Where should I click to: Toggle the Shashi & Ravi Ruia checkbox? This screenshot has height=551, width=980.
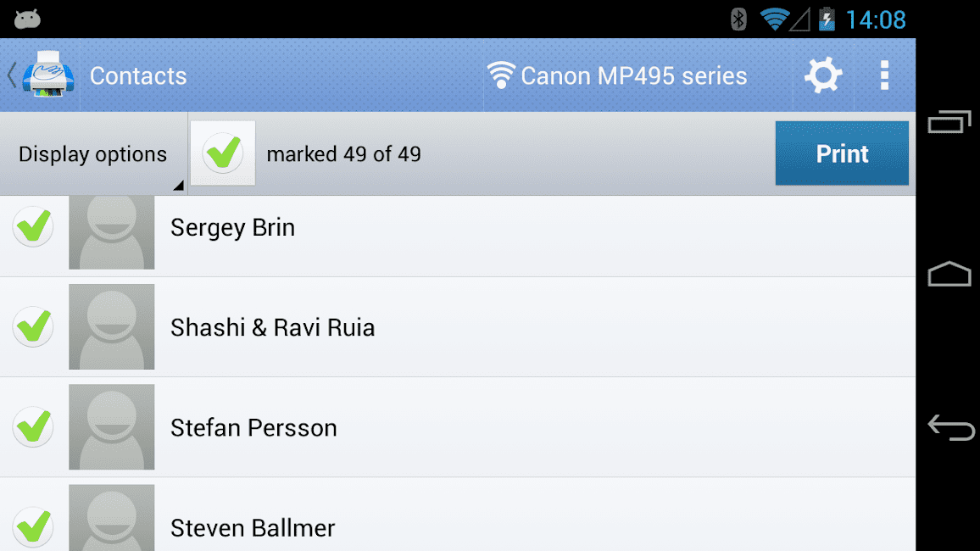point(33,326)
